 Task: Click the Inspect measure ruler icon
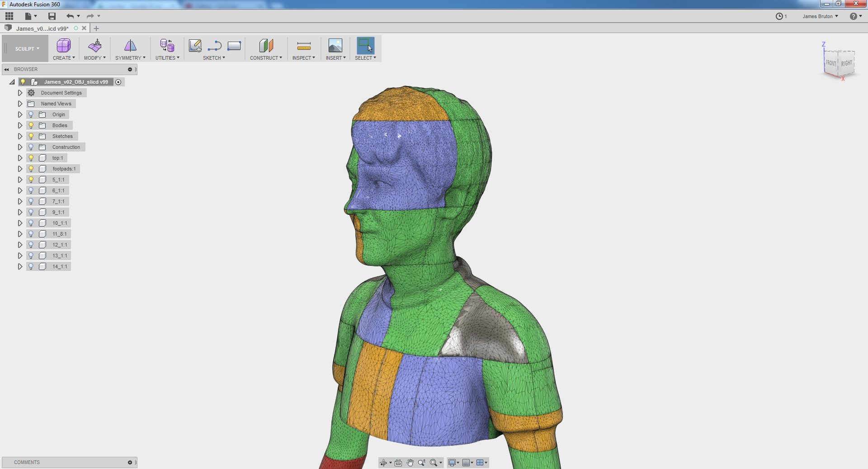tap(304, 46)
